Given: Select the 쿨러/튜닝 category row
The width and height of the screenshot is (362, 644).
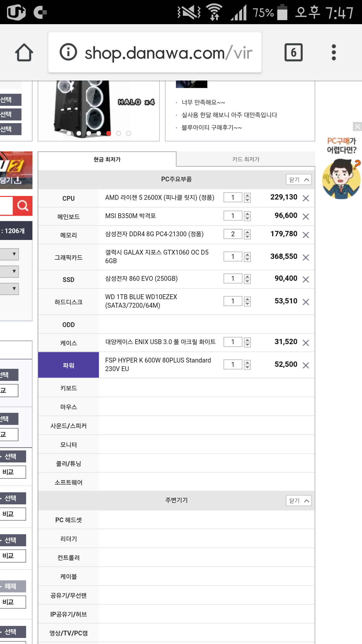Looking at the screenshot, I should tap(68, 463).
